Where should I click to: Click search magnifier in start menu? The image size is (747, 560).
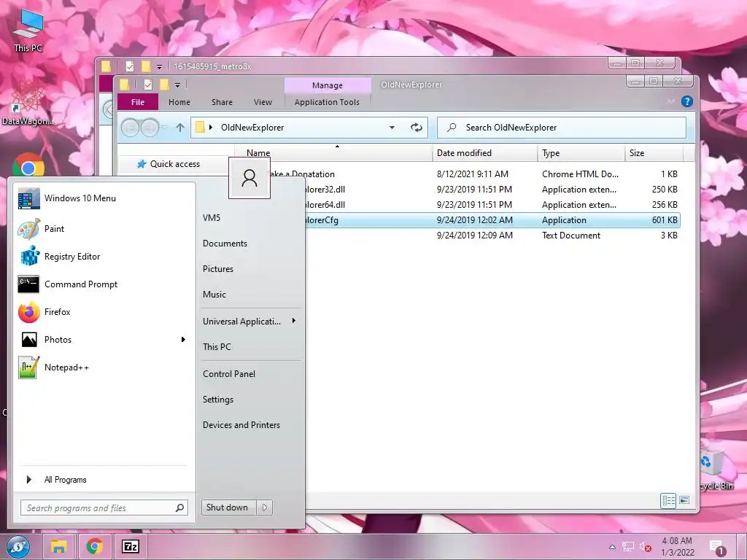[x=179, y=508]
